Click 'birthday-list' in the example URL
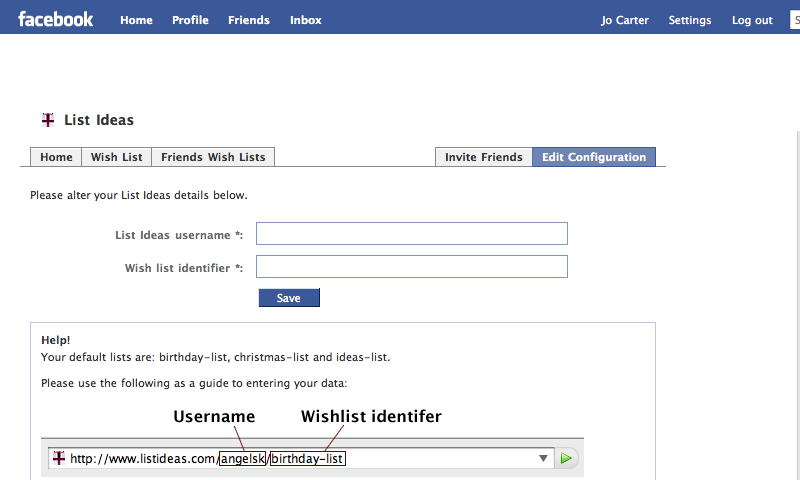 (x=308, y=459)
